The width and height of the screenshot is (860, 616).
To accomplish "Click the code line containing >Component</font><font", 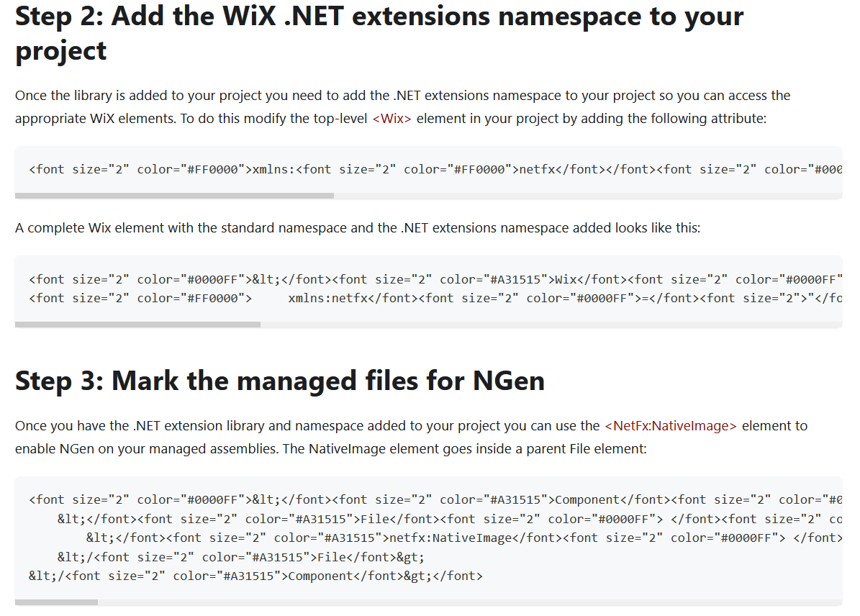I will [x=435, y=499].
